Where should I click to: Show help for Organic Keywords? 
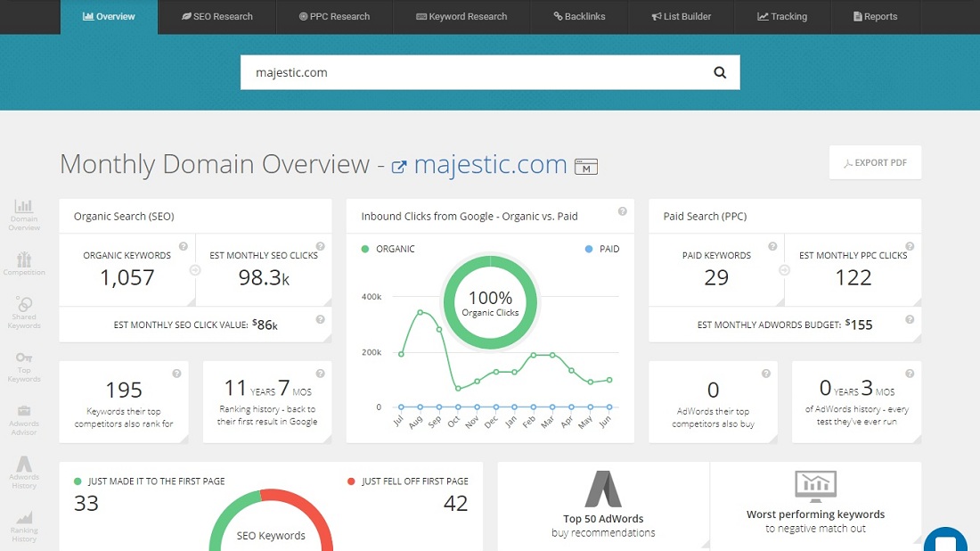point(184,246)
